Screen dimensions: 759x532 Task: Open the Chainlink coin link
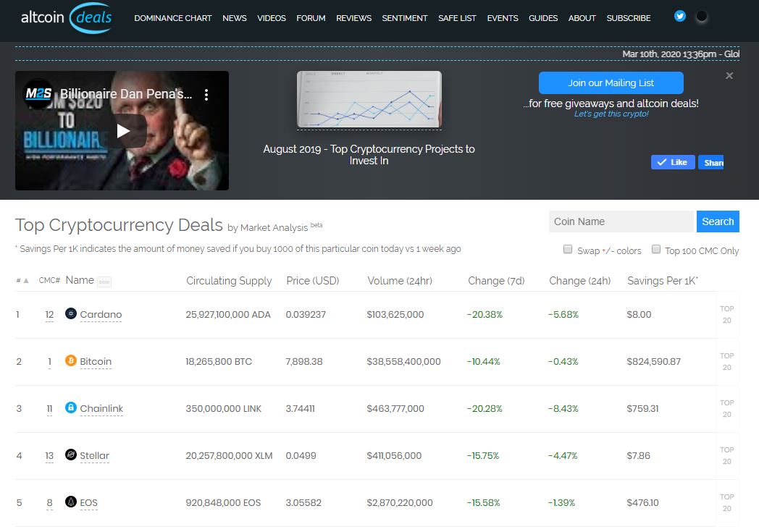point(101,408)
